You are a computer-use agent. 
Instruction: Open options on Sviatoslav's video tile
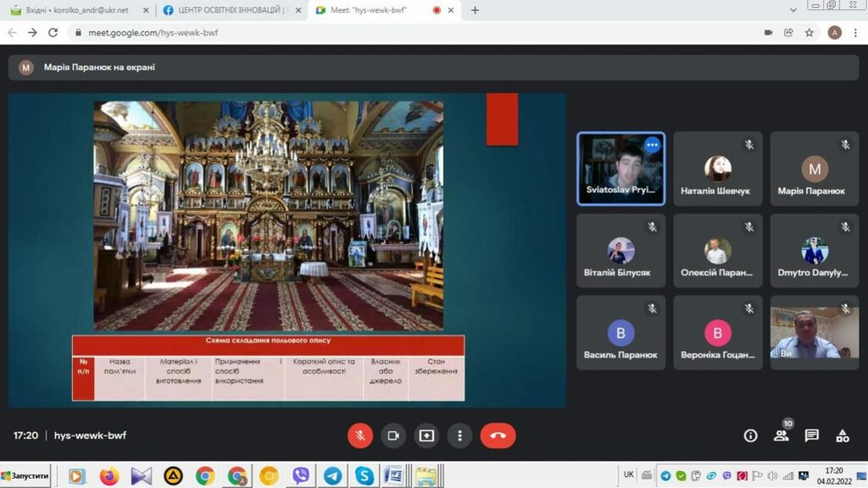point(652,145)
